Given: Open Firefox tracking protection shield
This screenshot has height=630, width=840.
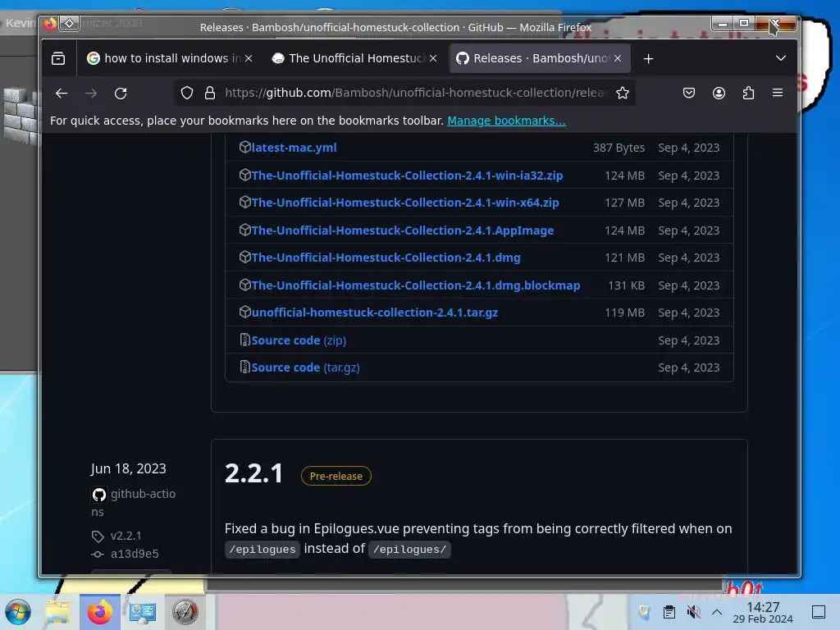Looking at the screenshot, I should click(x=186, y=94).
